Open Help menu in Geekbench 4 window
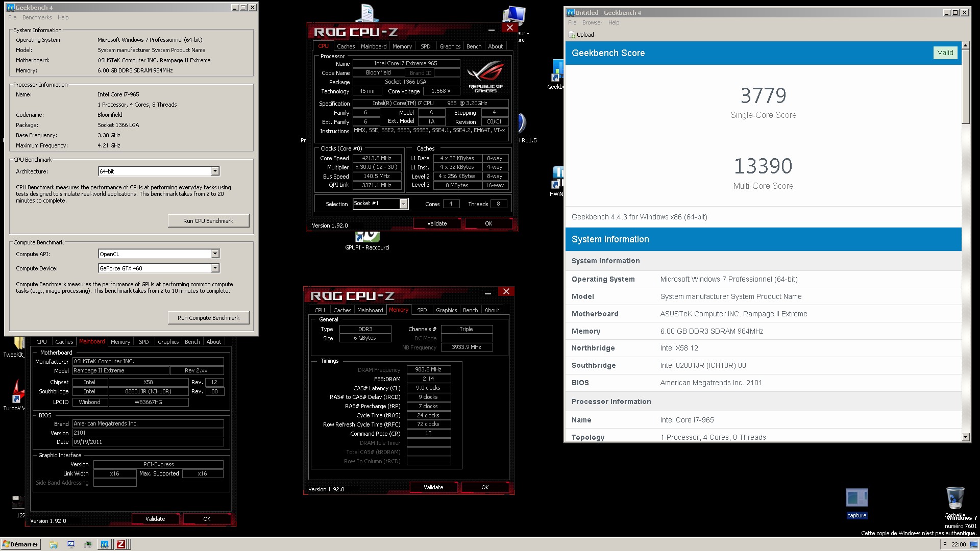This screenshot has width=980, height=551. point(63,17)
